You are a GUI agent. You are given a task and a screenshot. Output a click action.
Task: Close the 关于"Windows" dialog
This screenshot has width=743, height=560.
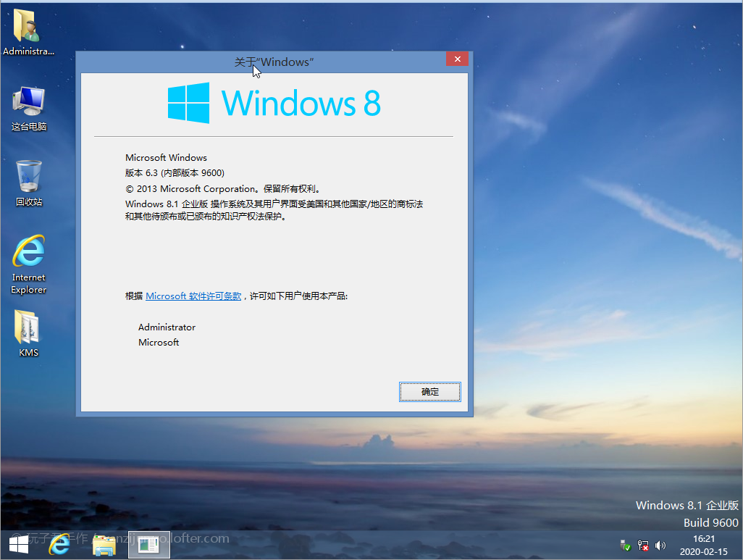(456, 60)
